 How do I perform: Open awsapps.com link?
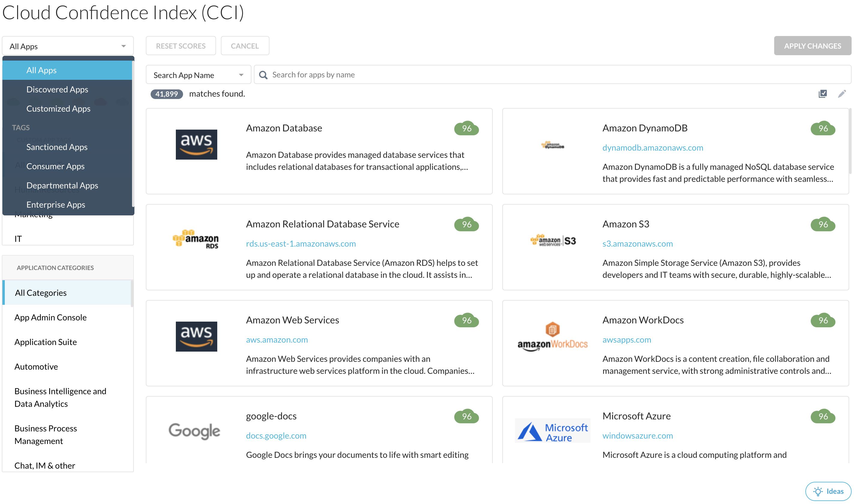click(x=627, y=340)
